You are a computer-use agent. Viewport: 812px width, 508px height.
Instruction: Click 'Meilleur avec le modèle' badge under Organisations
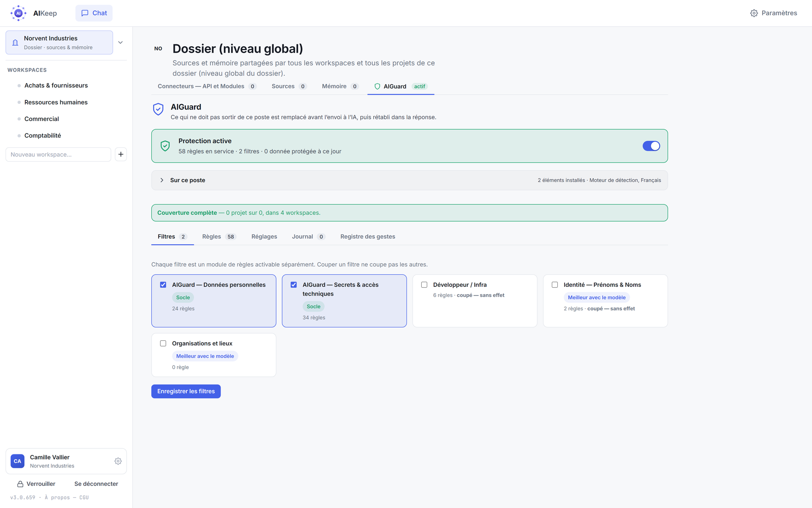pos(205,356)
